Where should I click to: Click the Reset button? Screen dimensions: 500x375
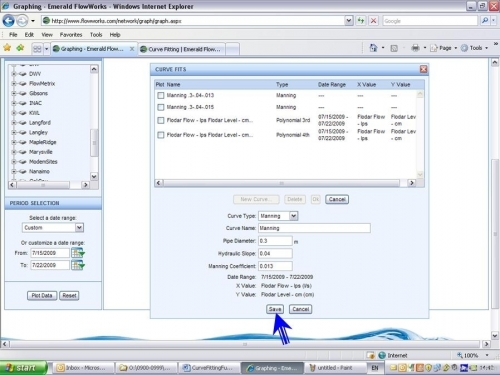[x=69, y=296]
